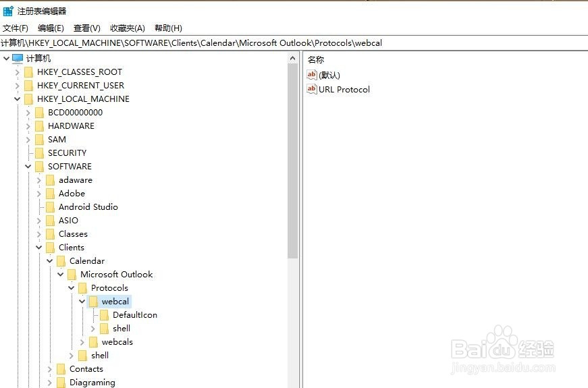Viewport: 588px width, 388px height.
Task: Open the 查看(V) menu
Action: (87, 28)
